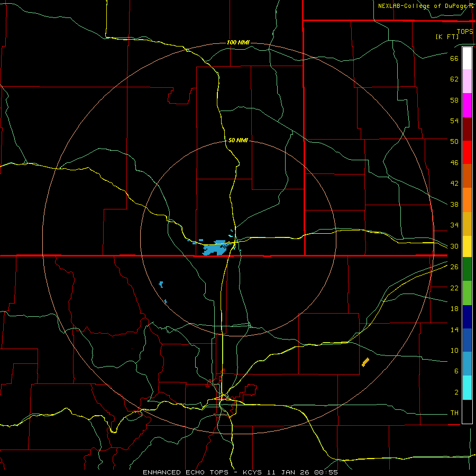Image resolution: width=476 pixels, height=476 pixels.
Task: Click the "58" legend value
Action: click(x=454, y=100)
